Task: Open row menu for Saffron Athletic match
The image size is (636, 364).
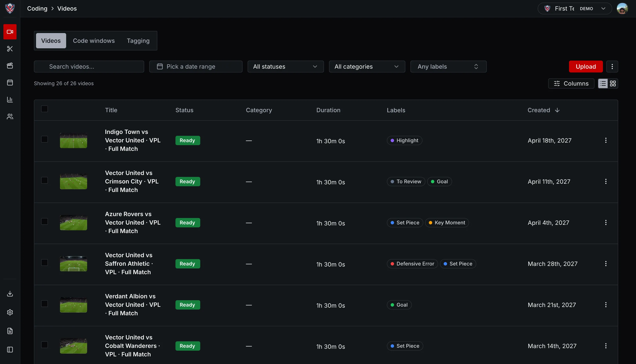Action: click(x=606, y=264)
